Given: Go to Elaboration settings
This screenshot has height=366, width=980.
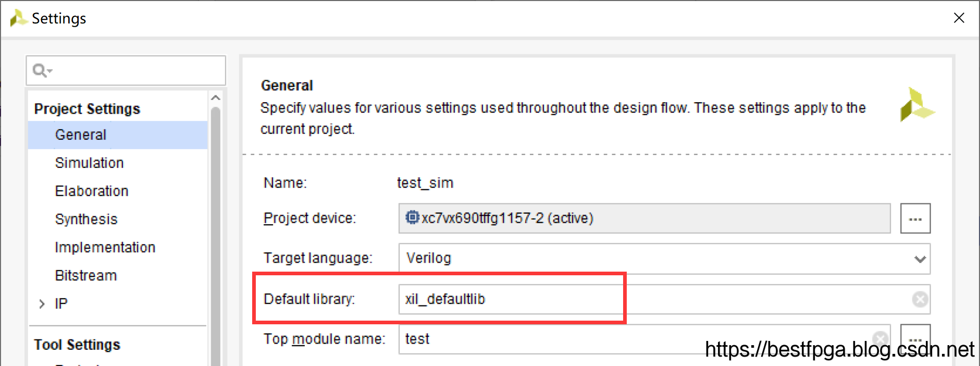Looking at the screenshot, I should [92, 191].
